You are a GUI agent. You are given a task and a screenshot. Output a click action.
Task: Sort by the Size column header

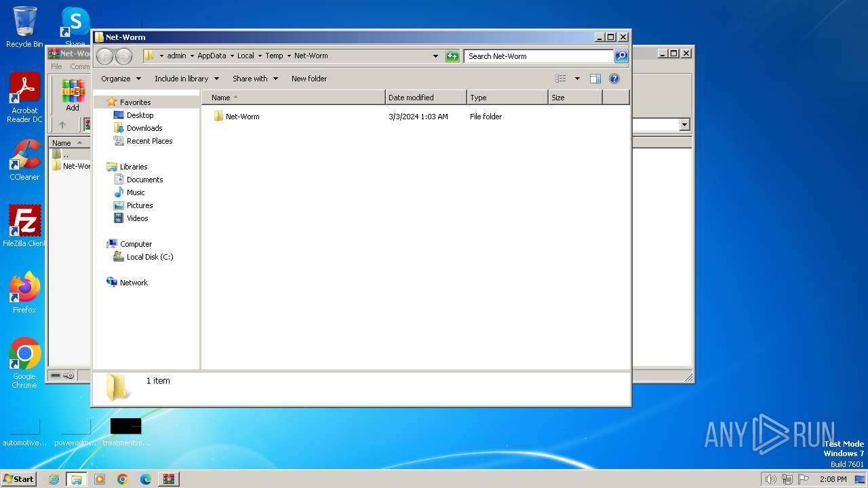(x=575, y=98)
